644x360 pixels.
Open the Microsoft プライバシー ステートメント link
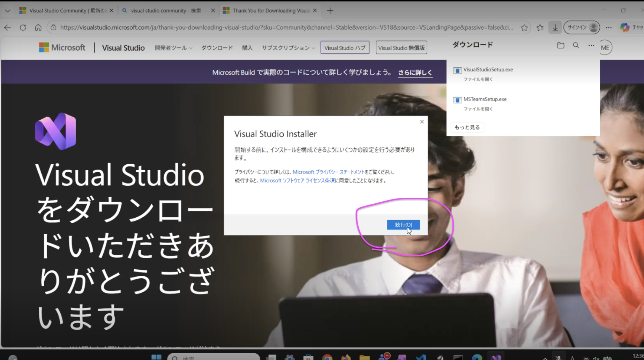(x=328, y=172)
